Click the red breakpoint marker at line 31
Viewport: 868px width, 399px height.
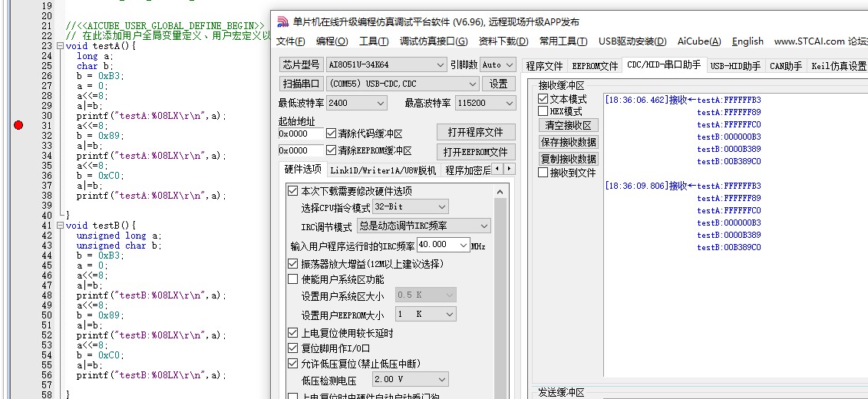pyautogui.click(x=18, y=126)
